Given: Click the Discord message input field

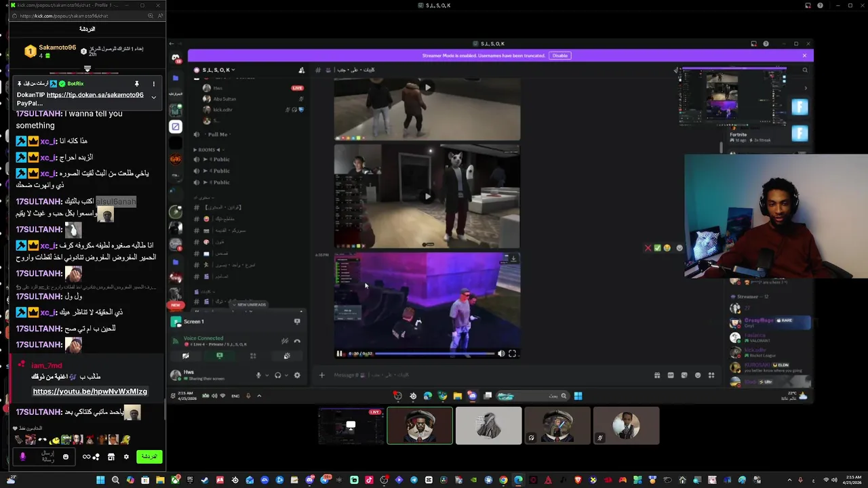Looking at the screenshot, I should (x=488, y=375).
